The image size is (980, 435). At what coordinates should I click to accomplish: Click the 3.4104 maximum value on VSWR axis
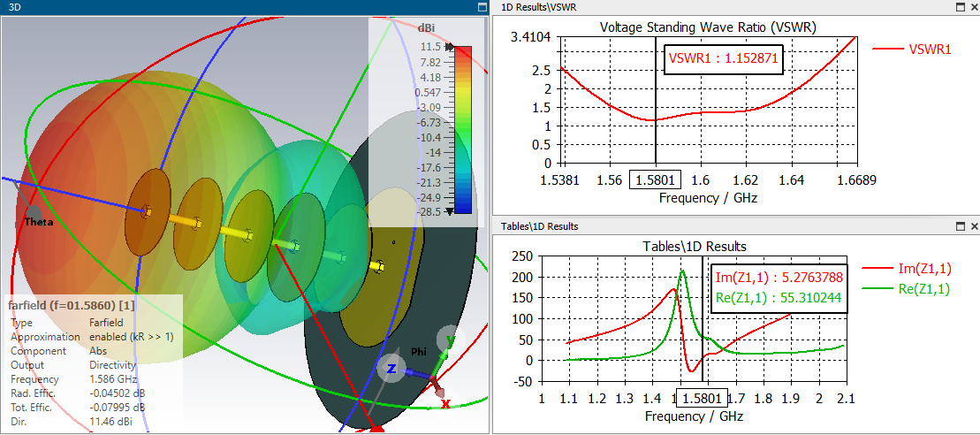click(530, 36)
